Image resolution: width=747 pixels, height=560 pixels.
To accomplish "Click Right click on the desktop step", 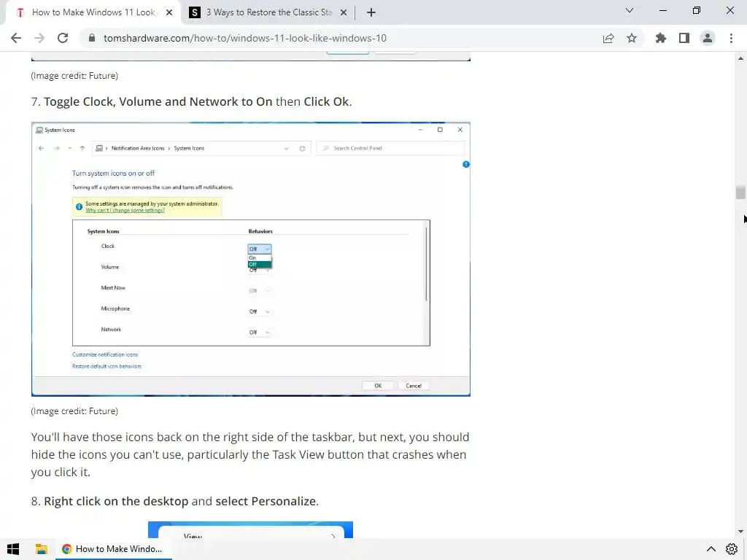I will click(175, 502).
